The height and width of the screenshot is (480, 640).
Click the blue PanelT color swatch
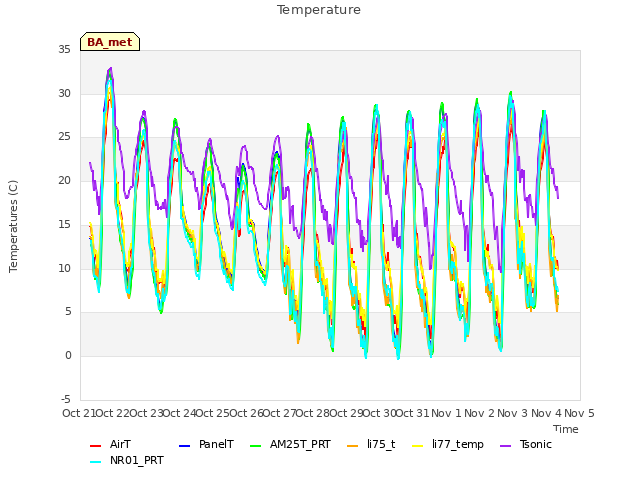[x=184, y=445]
